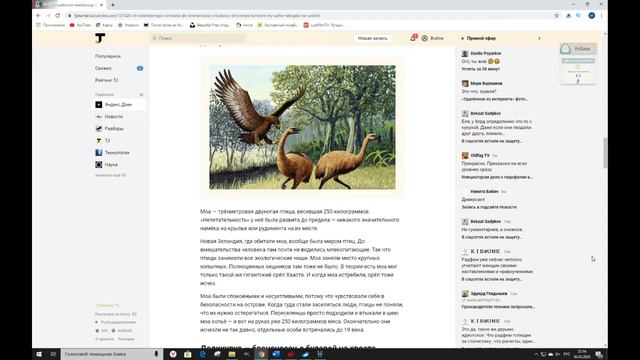
Task: Click the Разборы subsite icon in the sidebar
Action: (98, 129)
